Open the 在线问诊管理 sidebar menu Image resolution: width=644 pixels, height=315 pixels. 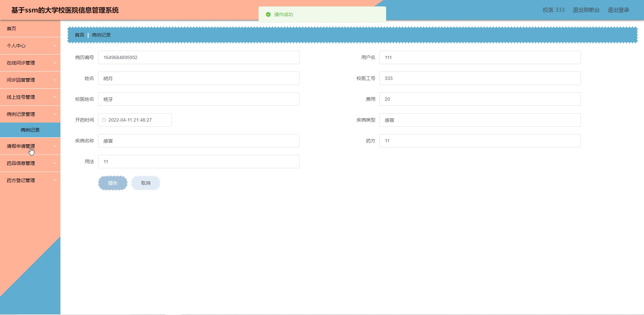tap(30, 63)
